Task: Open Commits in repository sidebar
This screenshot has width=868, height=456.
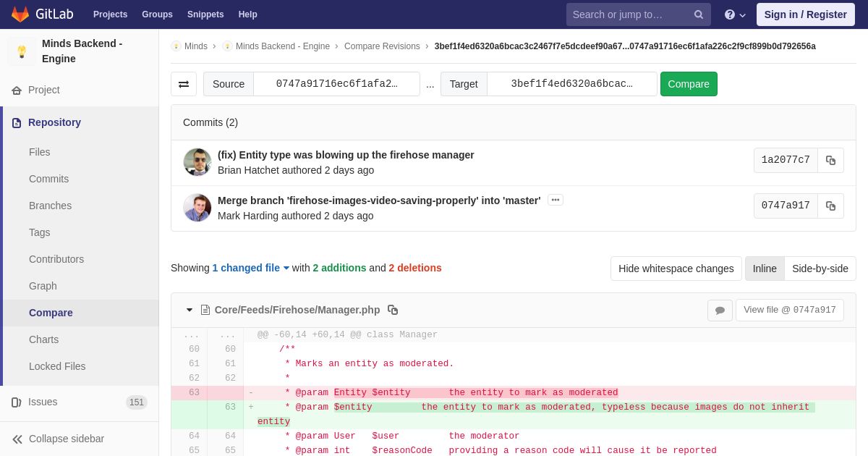Action: point(48,179)
